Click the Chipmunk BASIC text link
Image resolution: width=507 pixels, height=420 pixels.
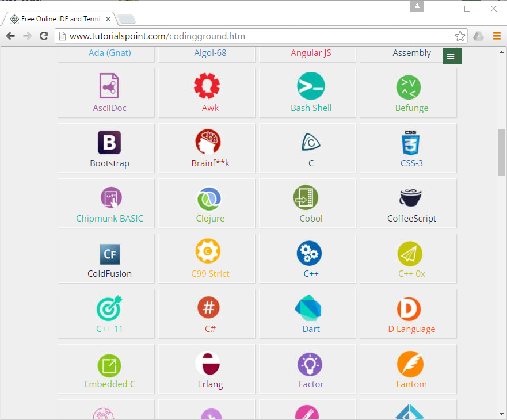(x=109, y=219)
